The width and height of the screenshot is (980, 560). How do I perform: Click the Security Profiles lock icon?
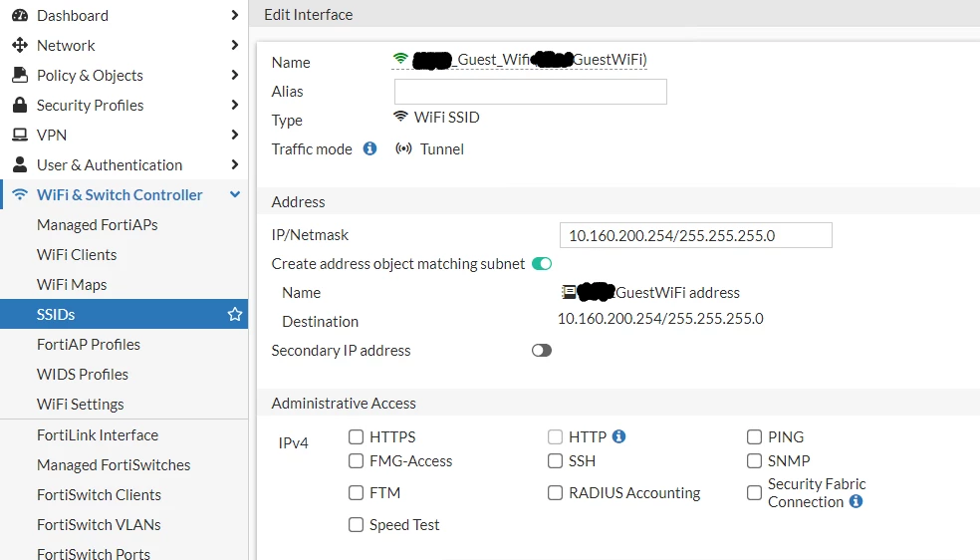point(20,105)
